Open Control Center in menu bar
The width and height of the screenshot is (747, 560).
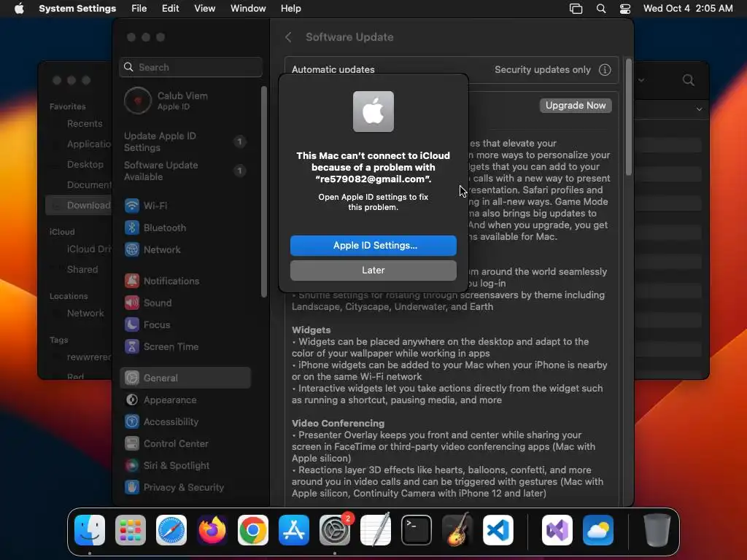click(625, 9)
